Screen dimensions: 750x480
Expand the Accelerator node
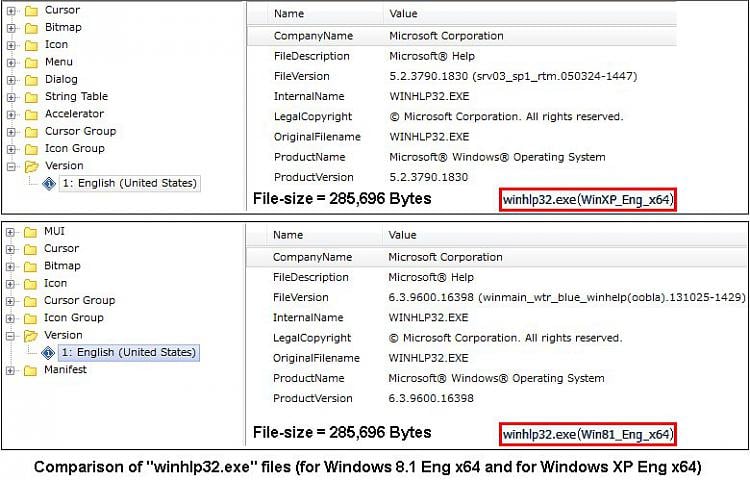tap(11, 115)
